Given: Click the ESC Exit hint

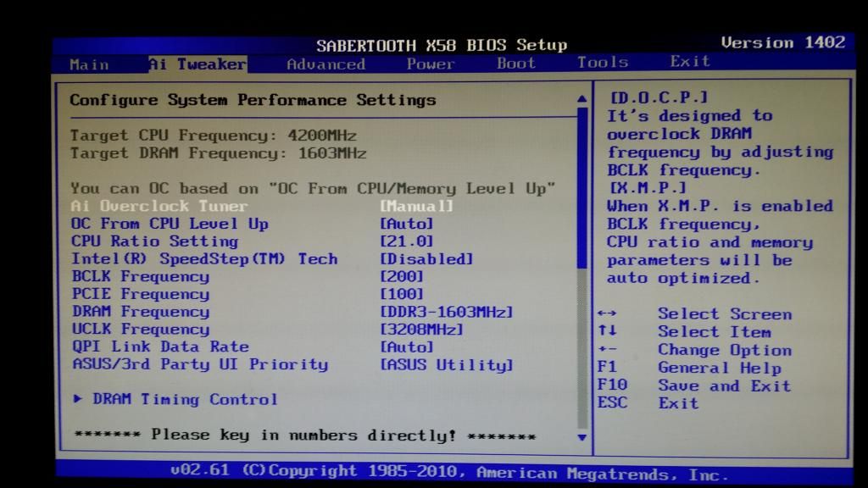Looking at the screenshot, I should [x=648, y=402].
